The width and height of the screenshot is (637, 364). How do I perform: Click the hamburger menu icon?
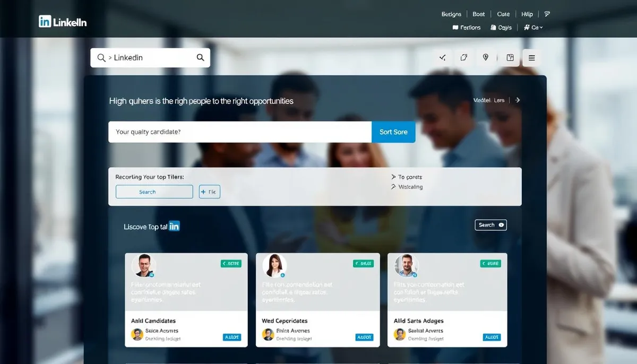[531, 57]
